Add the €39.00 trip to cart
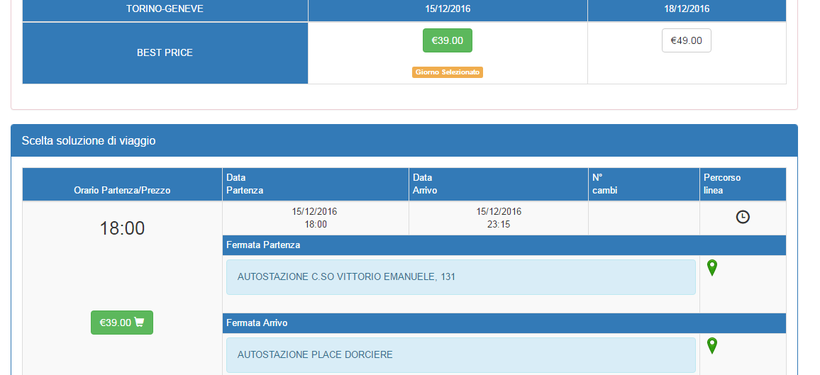820x375 pixels. tap(122, 323)
